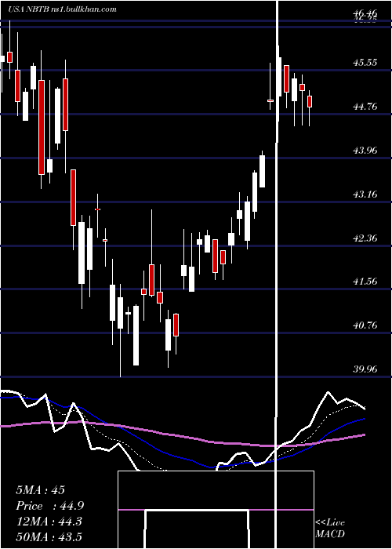Click the '12MA : 44.3' indicator text
Screen dimensions: 392x549
[49, 522]
